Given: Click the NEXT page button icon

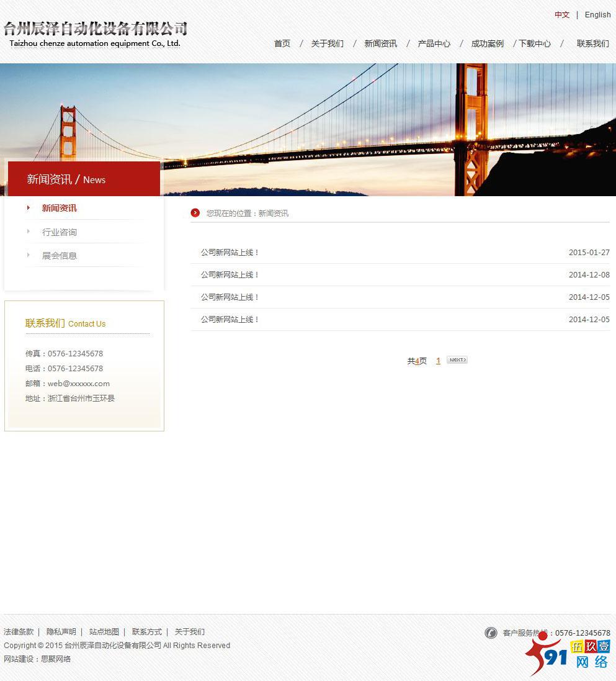Looking at the screenshot, I should [457, 360].
